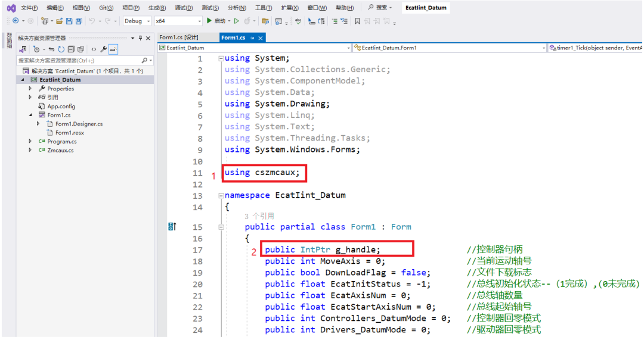Click the switch views icon in Solution Explorer
The width and height of the screenshot is (644, 340).
click(23, 49)
